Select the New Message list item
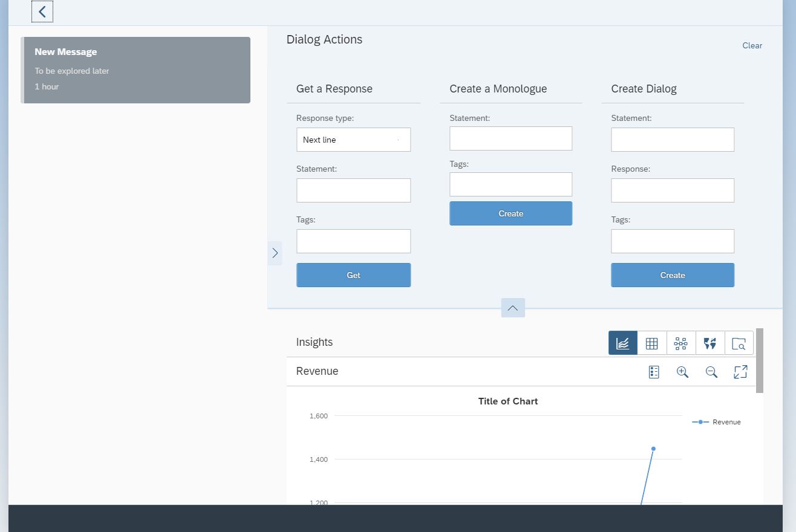796x532 pixels. (x=136, y=70)
